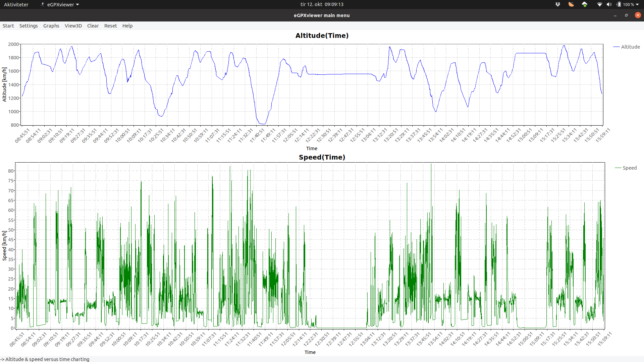Click the Wi-Fi network icon
The height and width of the screenshot is (362, 644).
tap(600, 4)
